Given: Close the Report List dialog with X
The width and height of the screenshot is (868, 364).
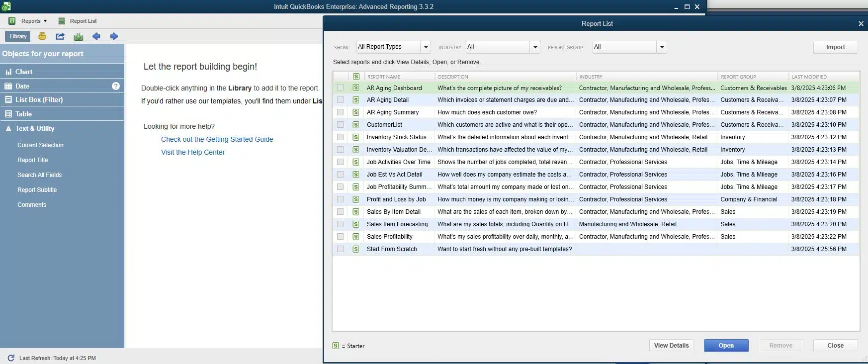Looking at the screenshot, I should pos(861,23).
